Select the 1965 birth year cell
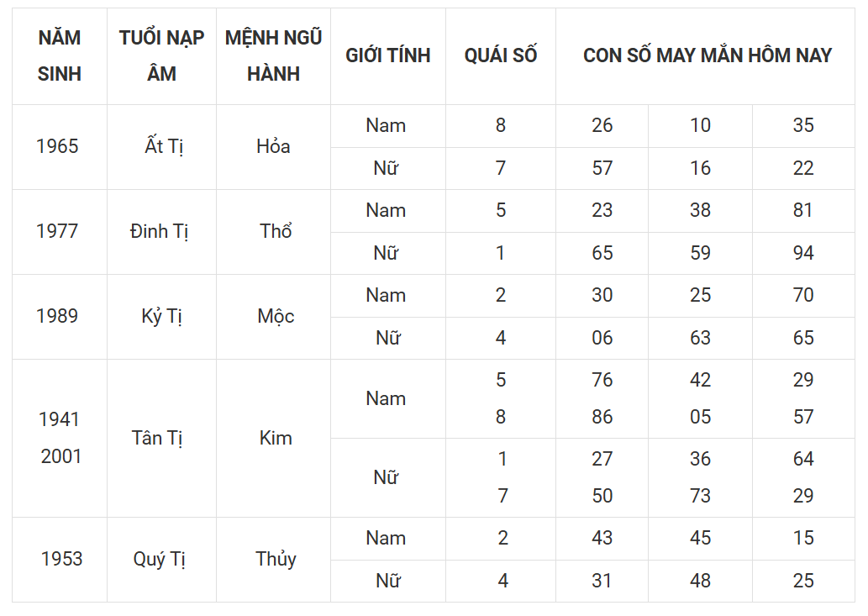 coord(59,147)
